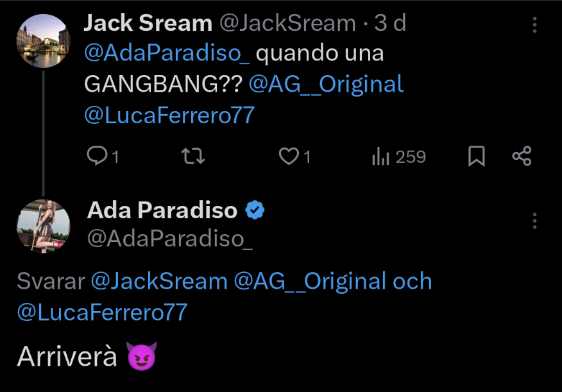The image size is (562, 392).
Task: Click the blue verified badge
Action: point(255,210)
